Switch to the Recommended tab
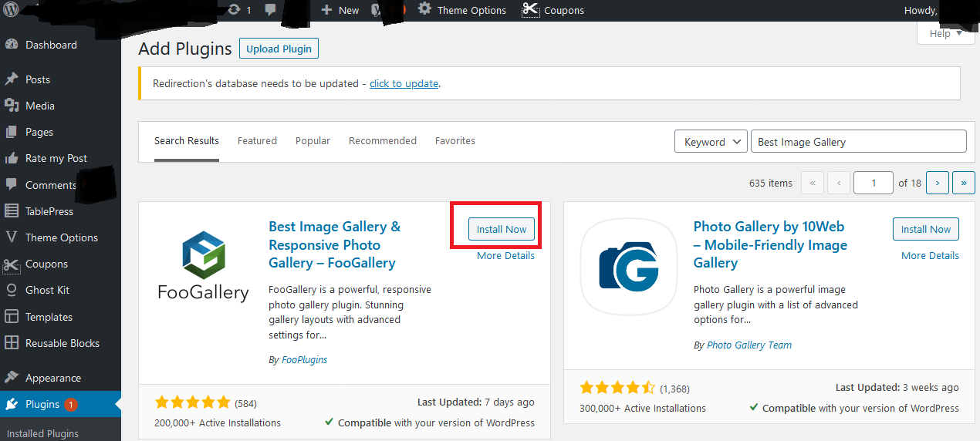Screen dimensions: 980x441 pyautogui.click(x=383, y=141)
